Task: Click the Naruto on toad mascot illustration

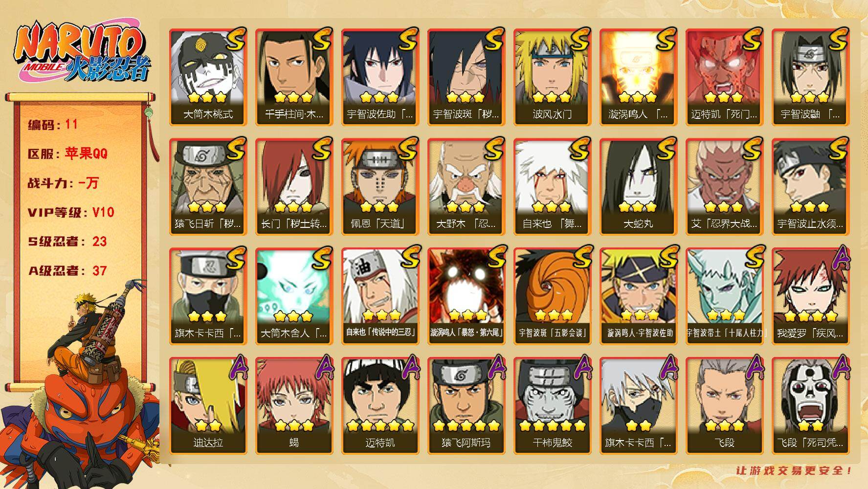Action: coord(81,386)
